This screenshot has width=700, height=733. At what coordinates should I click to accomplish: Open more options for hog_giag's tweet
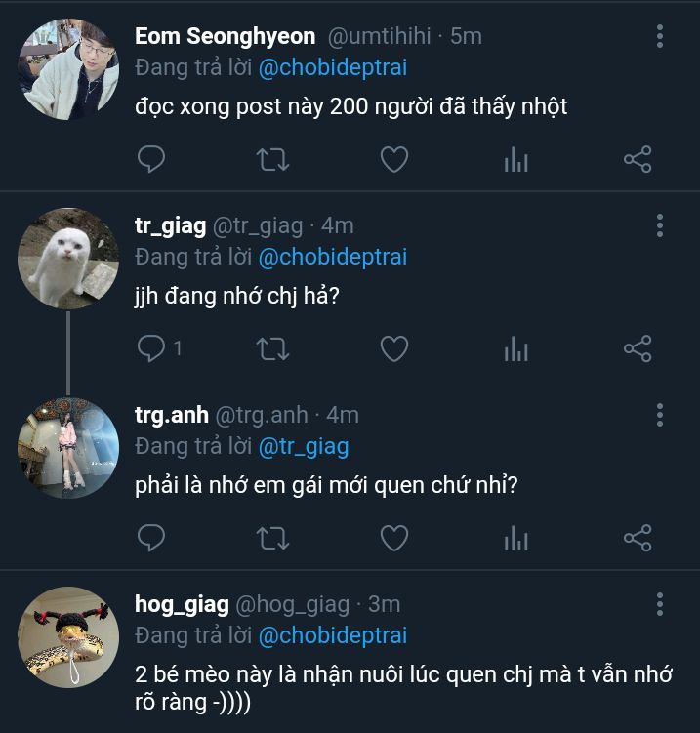click(x=660, y=605)
